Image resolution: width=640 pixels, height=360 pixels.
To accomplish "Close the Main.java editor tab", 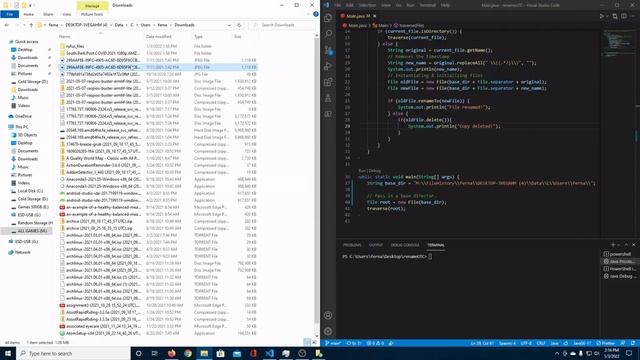I will pos(374,16).
